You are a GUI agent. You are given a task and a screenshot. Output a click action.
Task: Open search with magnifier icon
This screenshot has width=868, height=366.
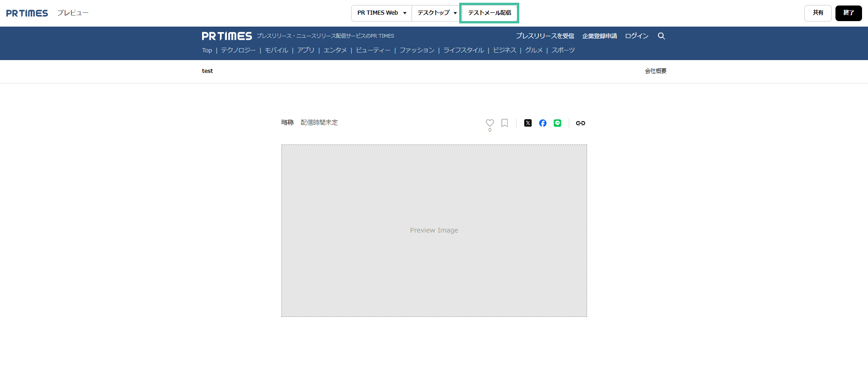pyautogui.click(x=661, y=36)
